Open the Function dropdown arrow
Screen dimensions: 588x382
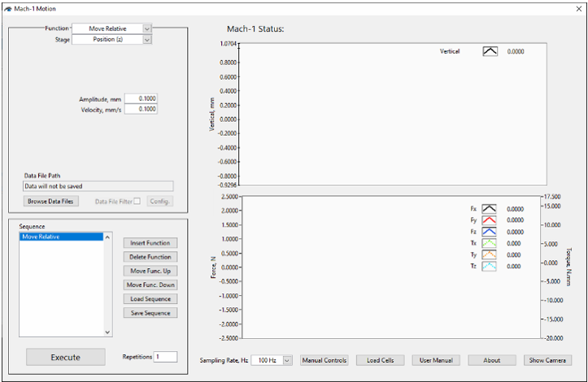click(147, 28)
